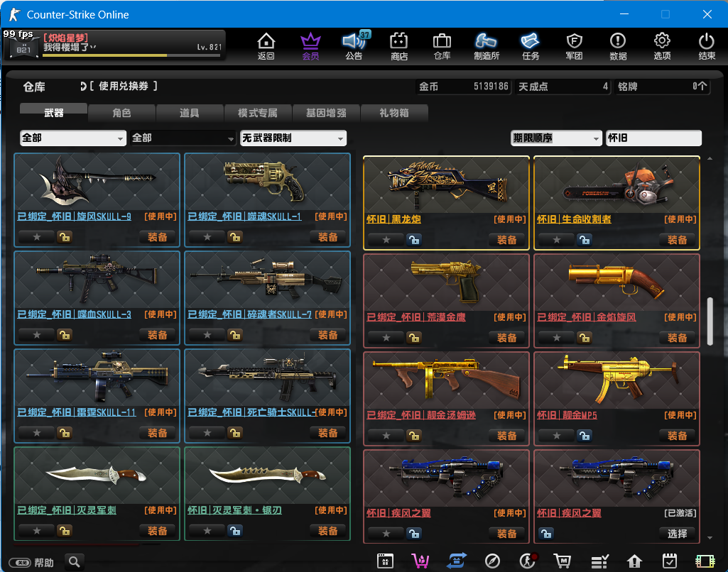The image size is (728, 572).
Task: Click the scrollbar down arrow
Action: (x=710, y=538)
